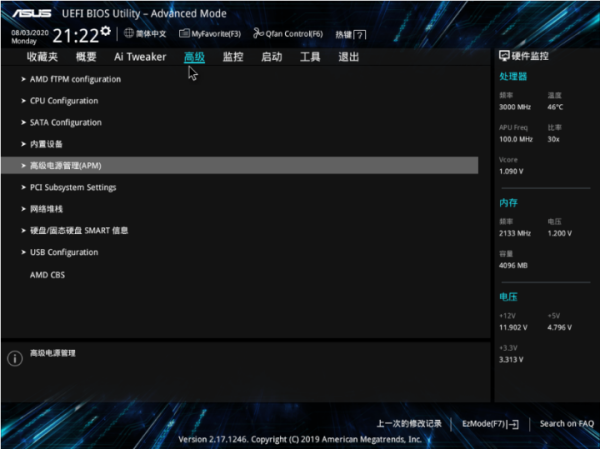Switch to the Ai Tweaker tab
This screenshot has width=600, height=449.
pos(140,57)
